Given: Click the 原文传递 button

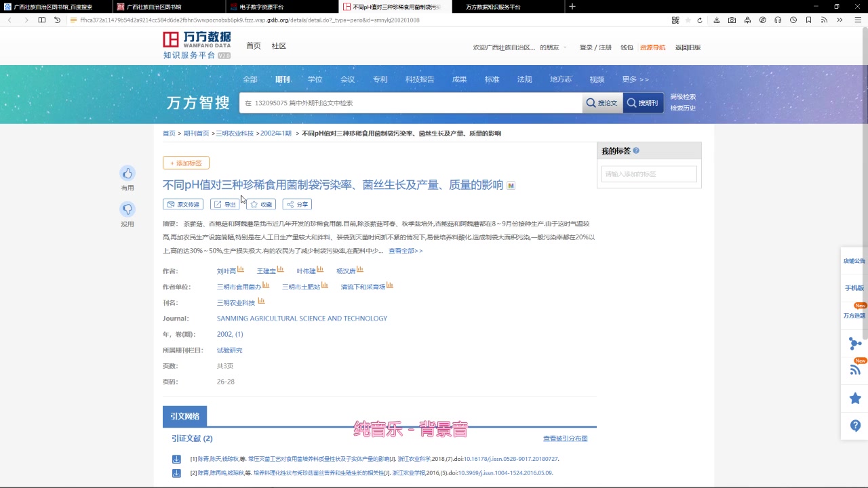Looking at the screenshot, I should pyautogui.click(x=183, y=204).
